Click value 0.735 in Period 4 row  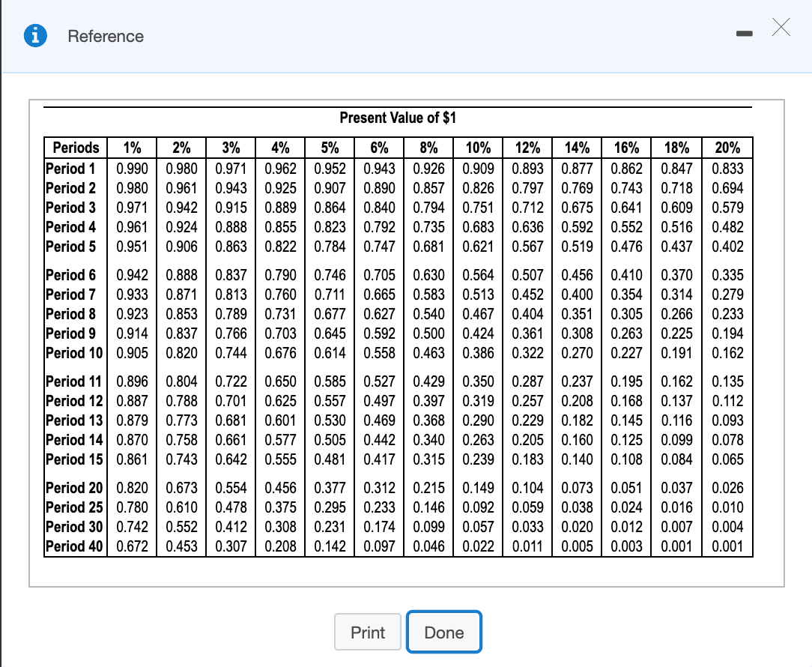click(x=428, y=227)
